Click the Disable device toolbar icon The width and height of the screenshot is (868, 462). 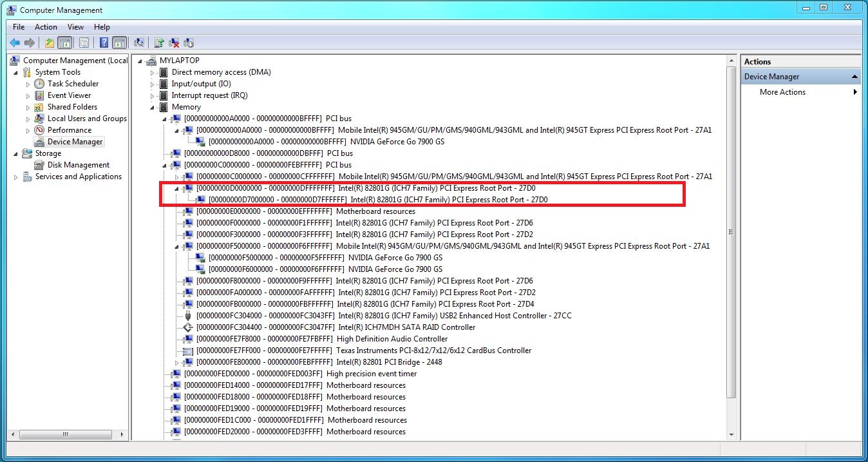tap(189, 43)
